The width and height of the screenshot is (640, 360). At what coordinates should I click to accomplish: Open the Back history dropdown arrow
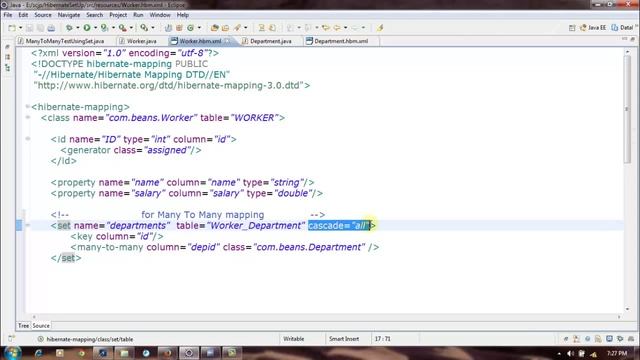click(345, 28)
